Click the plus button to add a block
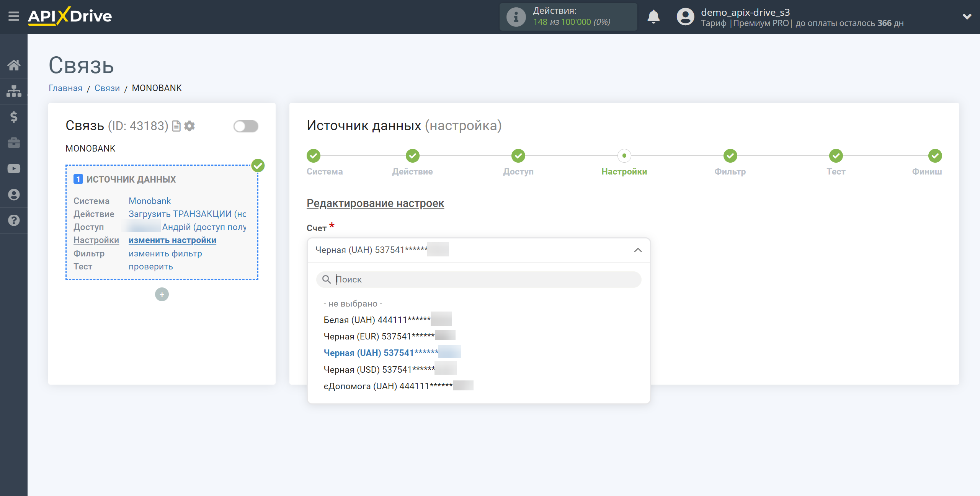 pos(162,294)
